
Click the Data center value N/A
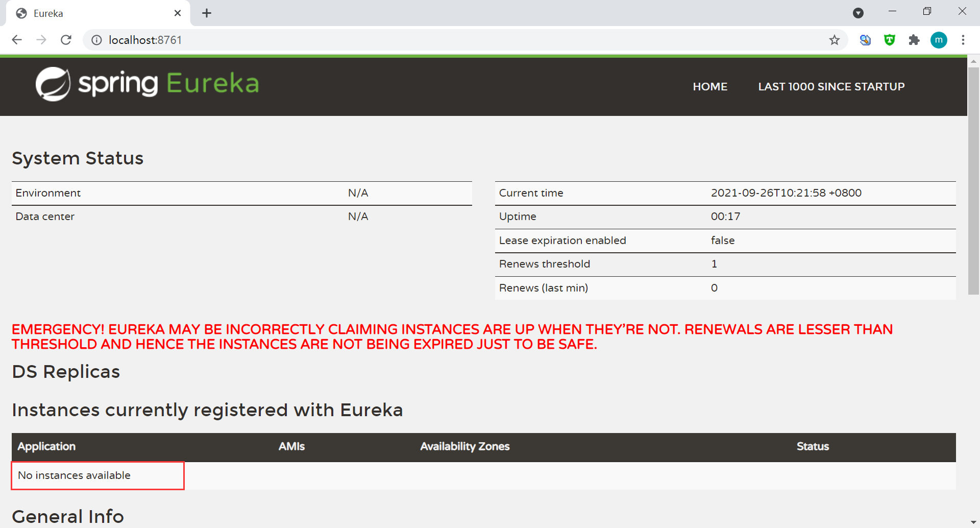pos(358,217)
